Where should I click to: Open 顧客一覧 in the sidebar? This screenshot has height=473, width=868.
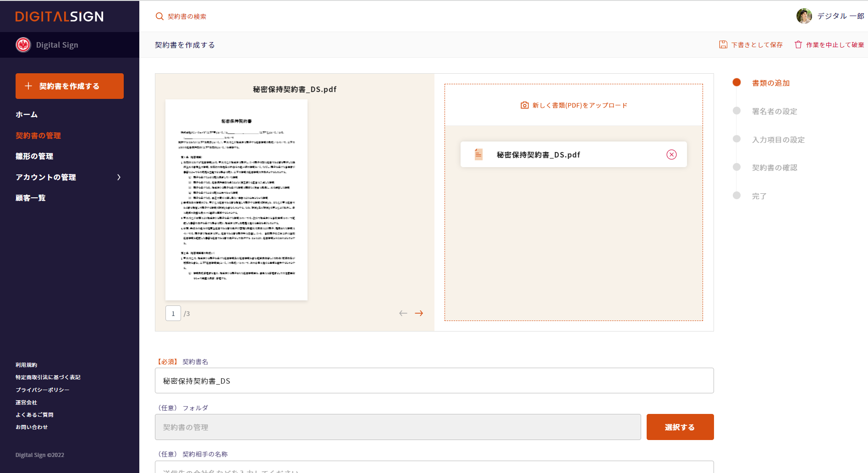click(x=31, y=198)
